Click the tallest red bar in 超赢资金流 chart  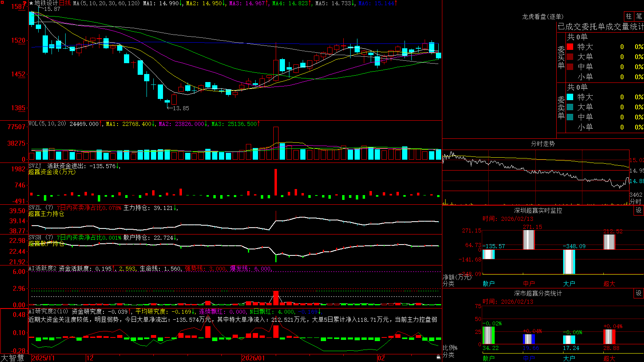tap(276, 182)
